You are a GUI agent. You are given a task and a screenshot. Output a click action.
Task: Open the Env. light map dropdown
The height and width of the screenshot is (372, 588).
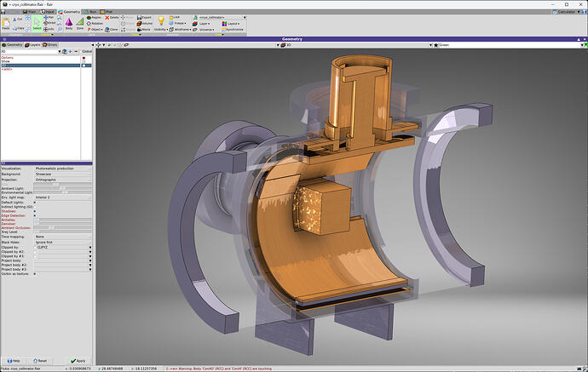click(x=62, y=197)
